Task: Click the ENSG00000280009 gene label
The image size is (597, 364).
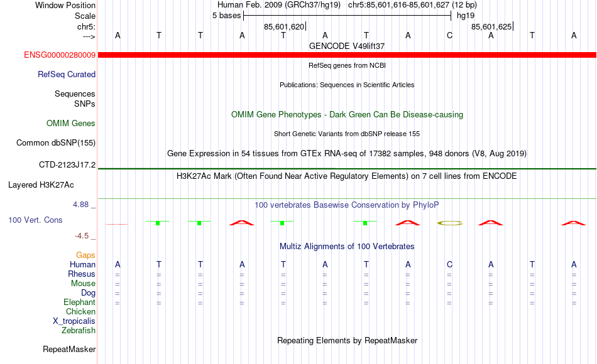Action: coord(60,55)
